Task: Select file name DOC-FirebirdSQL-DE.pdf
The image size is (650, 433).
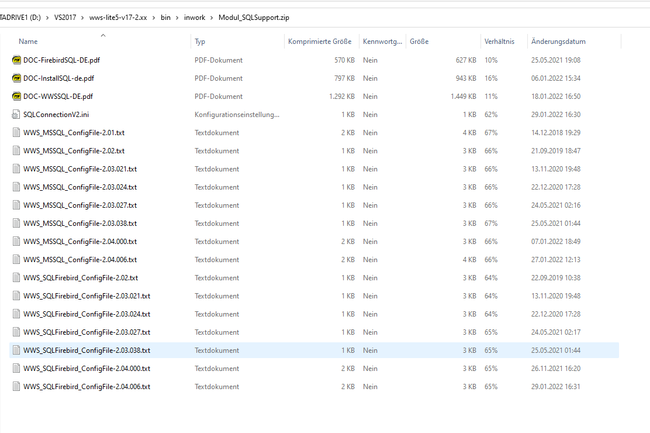Action: (x=61, y=60)
